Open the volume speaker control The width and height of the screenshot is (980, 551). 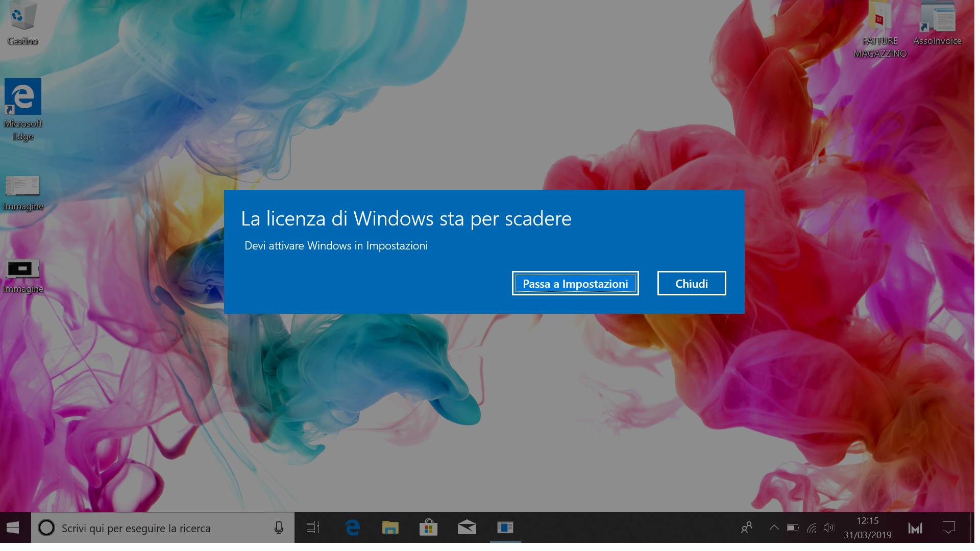tap(829, 528)
